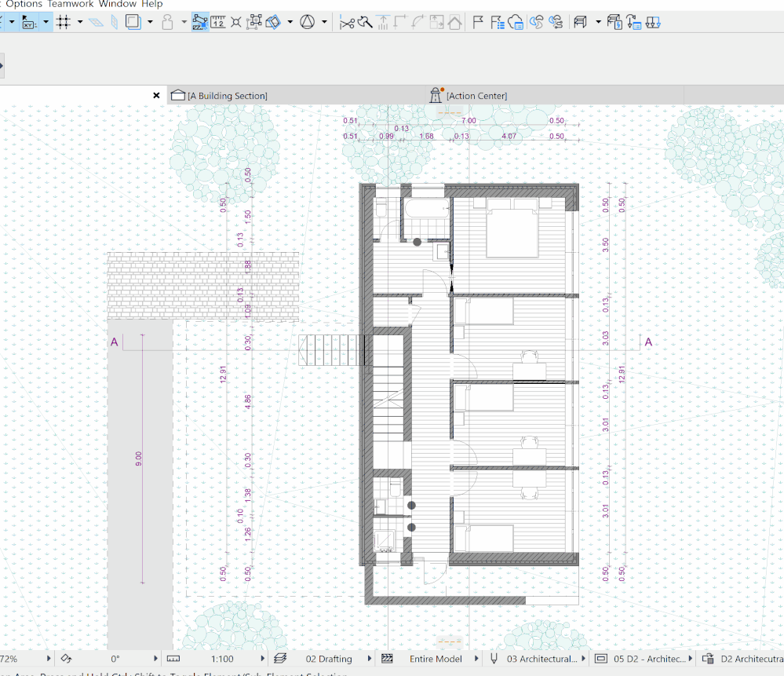The width and height of the screenshot is (784, 676).
Task: Close the current floor plan tab
Action: 156,95
